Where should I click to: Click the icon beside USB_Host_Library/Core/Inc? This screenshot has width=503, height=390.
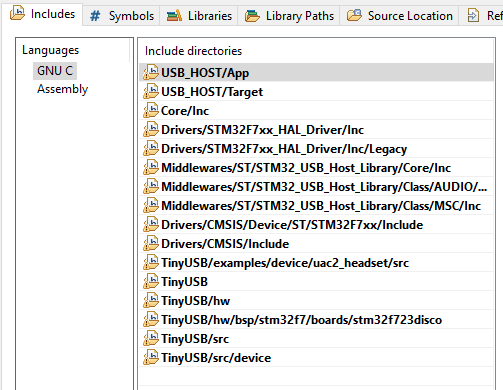coord(151,167)
